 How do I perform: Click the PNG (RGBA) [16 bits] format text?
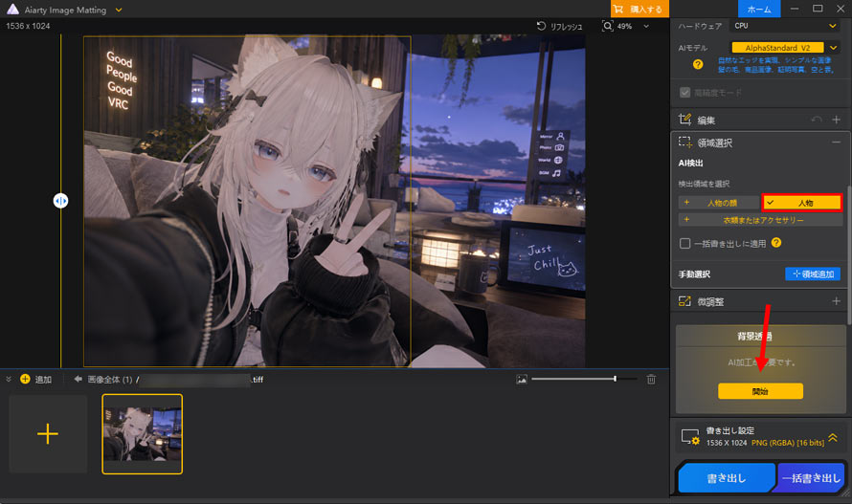pyautogui.click(x=788, y=443)
